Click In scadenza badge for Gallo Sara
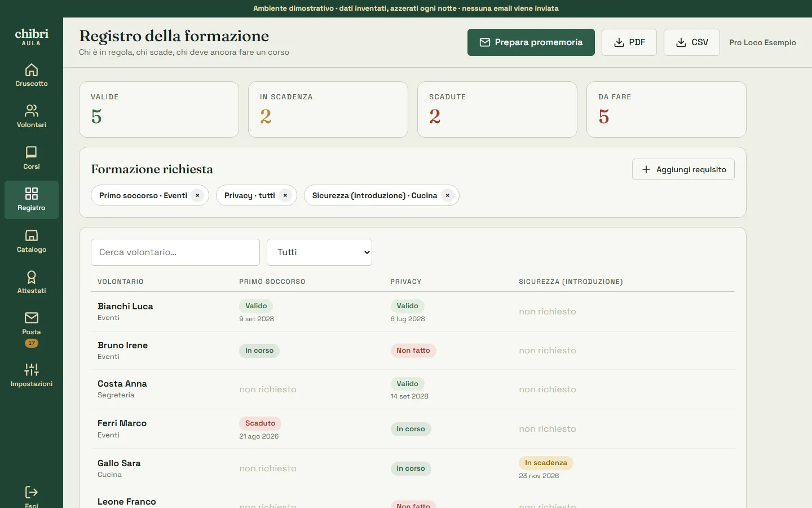The width and height of the screenshot is (812, 508). pos(546,463)
